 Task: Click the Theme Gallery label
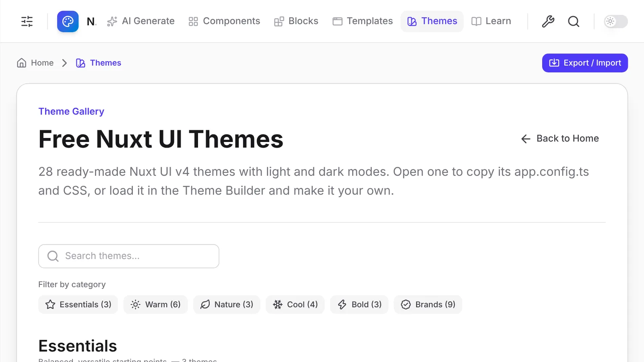(x=71, y=111)
